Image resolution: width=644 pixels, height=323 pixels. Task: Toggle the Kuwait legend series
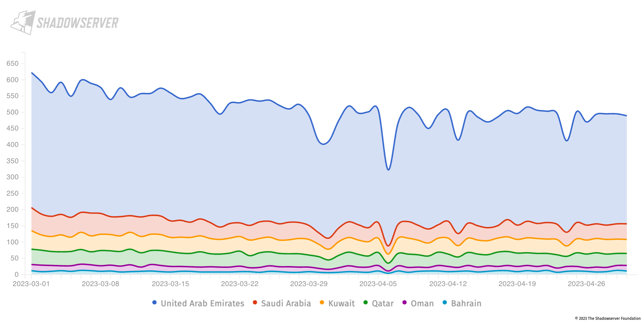[337, 303]
